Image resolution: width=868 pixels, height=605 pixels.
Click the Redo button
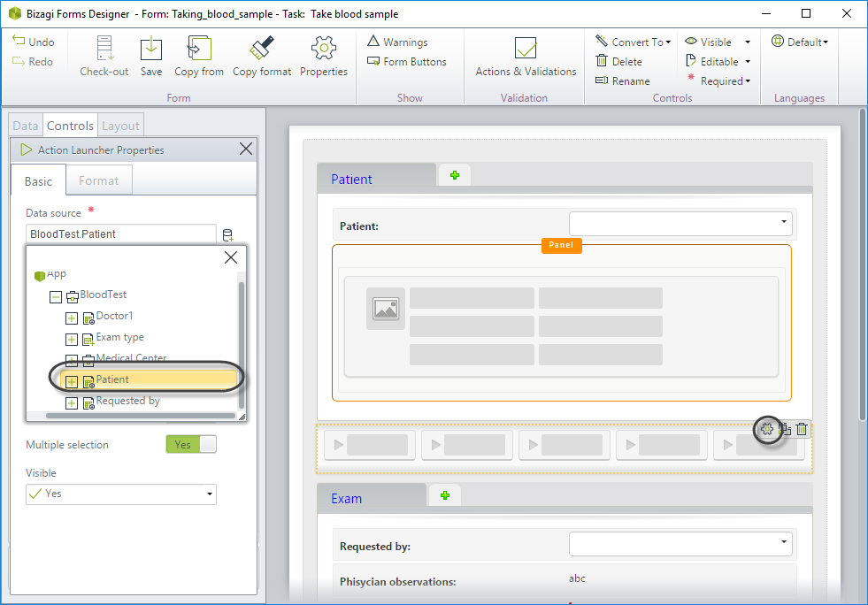(x=34, y=61)
